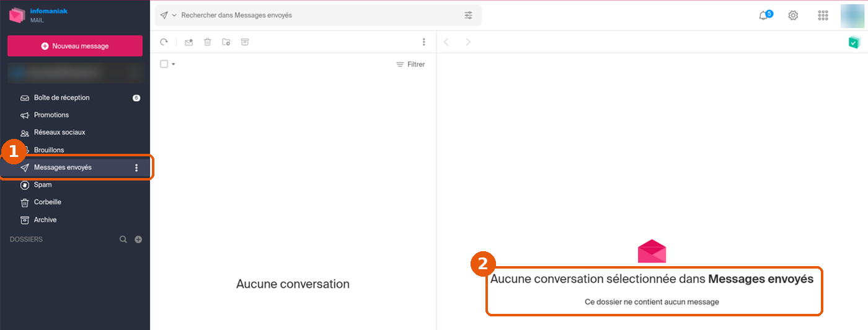The image size is (868, 330).
Task: Click the search icon beside DOSSIERS
Action: [123, 239]
